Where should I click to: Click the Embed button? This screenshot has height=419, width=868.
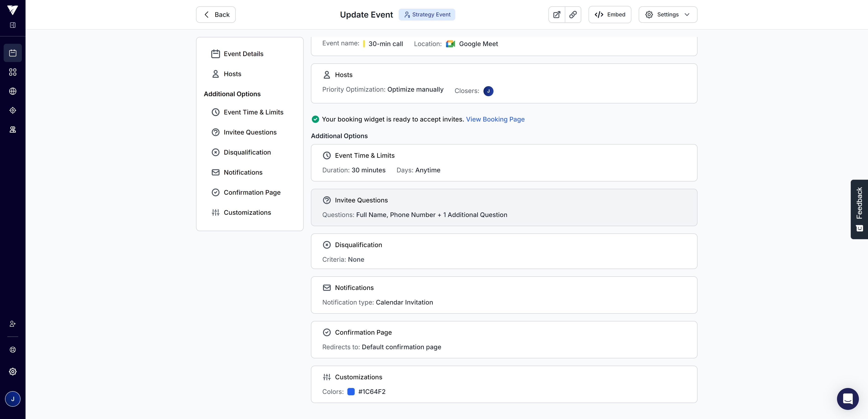pos(610,15)
